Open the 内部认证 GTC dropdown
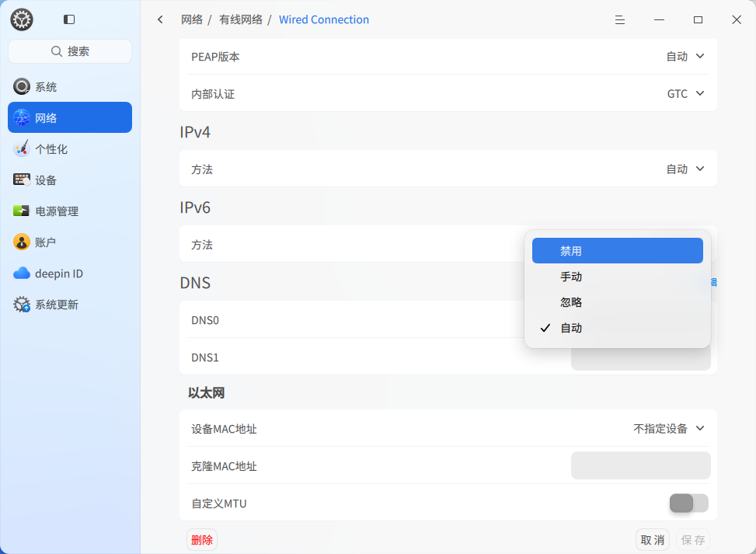 click(x=685, y=93)
